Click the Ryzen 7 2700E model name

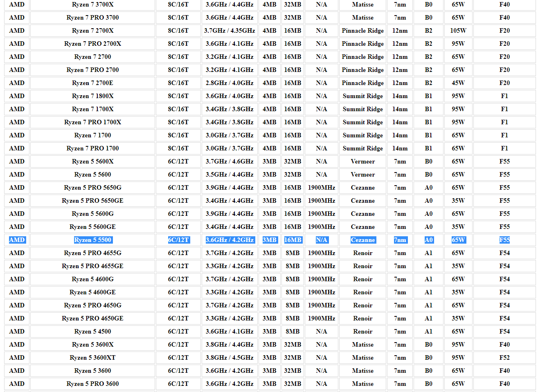click(93, 83)
